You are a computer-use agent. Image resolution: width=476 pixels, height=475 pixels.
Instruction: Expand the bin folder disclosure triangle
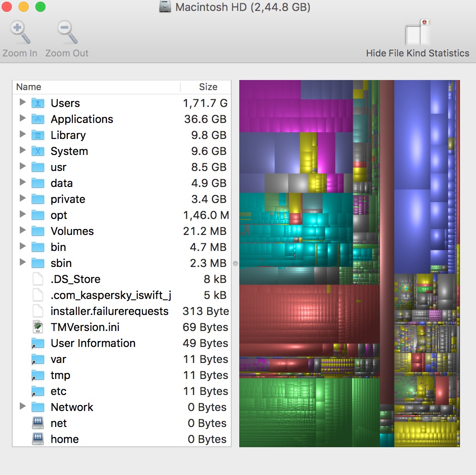tap(23, 246)
